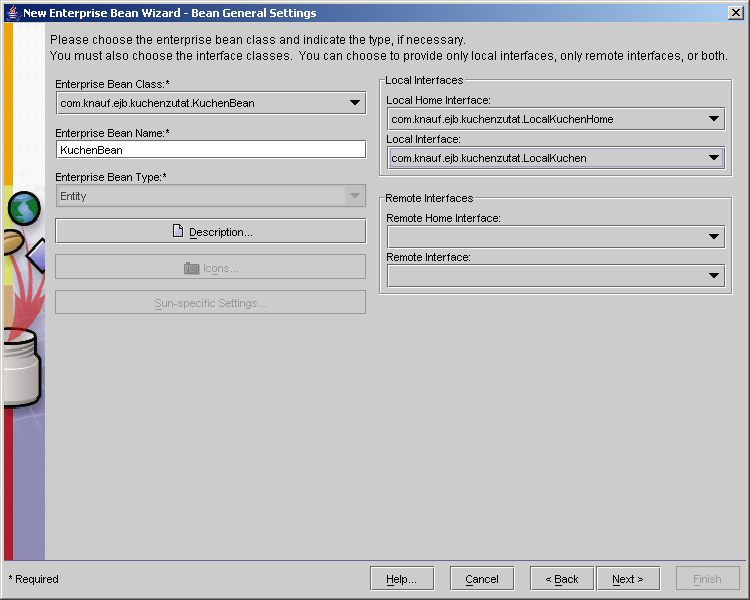Close the New Enterprise Bean Wizard window
Image resolution: width=750 pixels, height=600 pixels.
coord(737,12)
